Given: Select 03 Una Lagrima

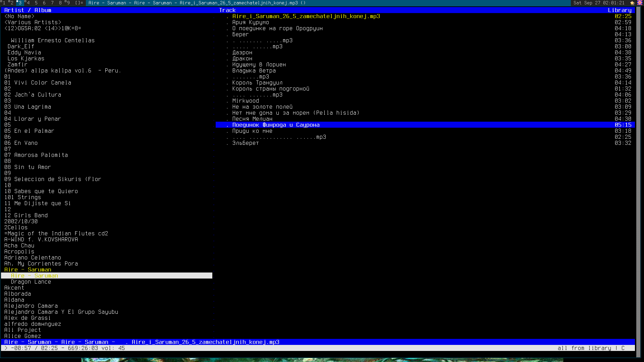Looking at the screenshot, I should 28,107.
